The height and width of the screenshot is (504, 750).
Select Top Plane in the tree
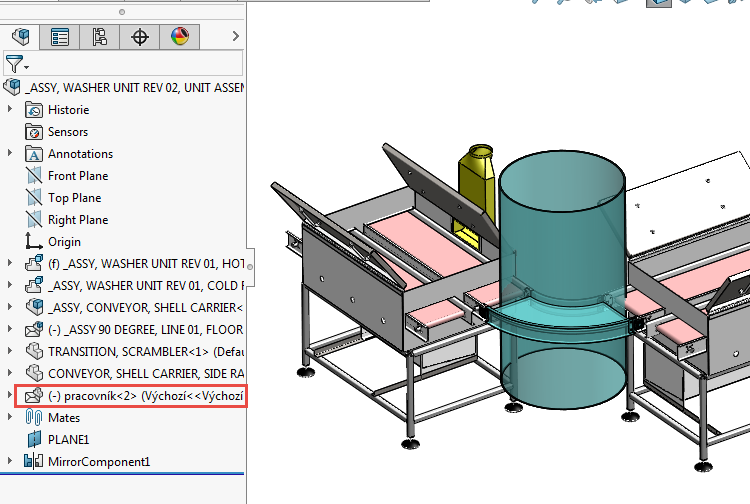tap(75, 198)
